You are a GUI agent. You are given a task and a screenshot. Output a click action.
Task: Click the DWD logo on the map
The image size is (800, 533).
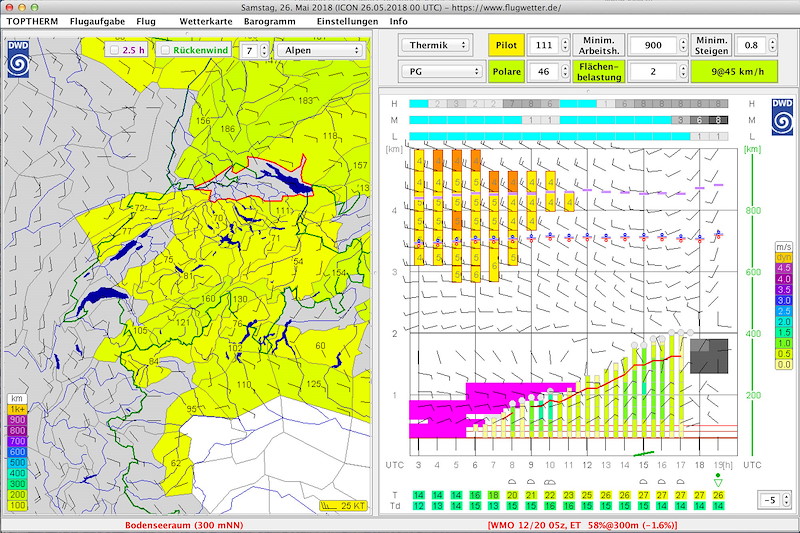click(18, 59)
